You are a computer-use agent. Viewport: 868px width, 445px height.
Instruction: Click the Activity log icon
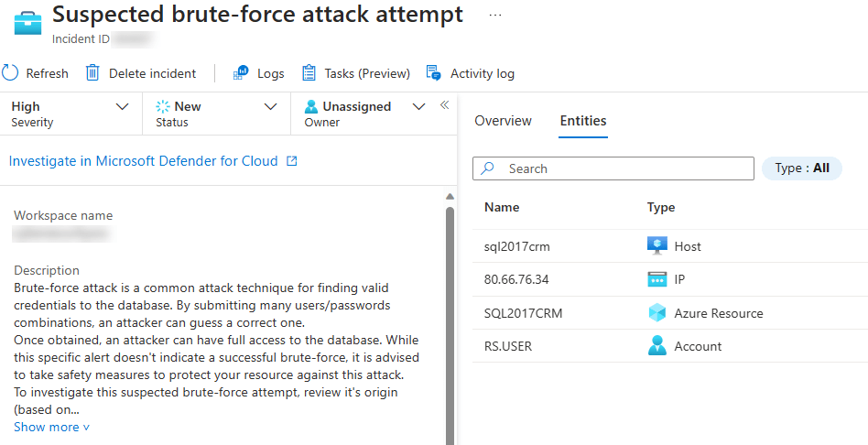coord(433,73)
